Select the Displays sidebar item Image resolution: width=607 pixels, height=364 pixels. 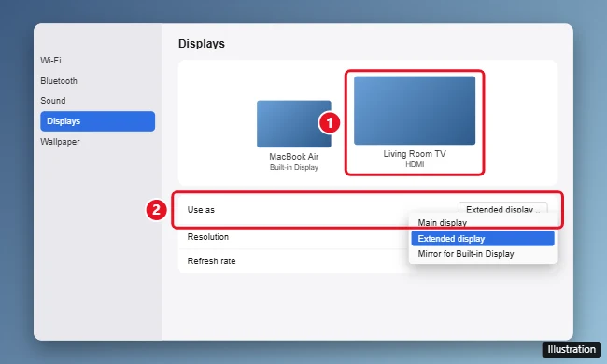97,121
